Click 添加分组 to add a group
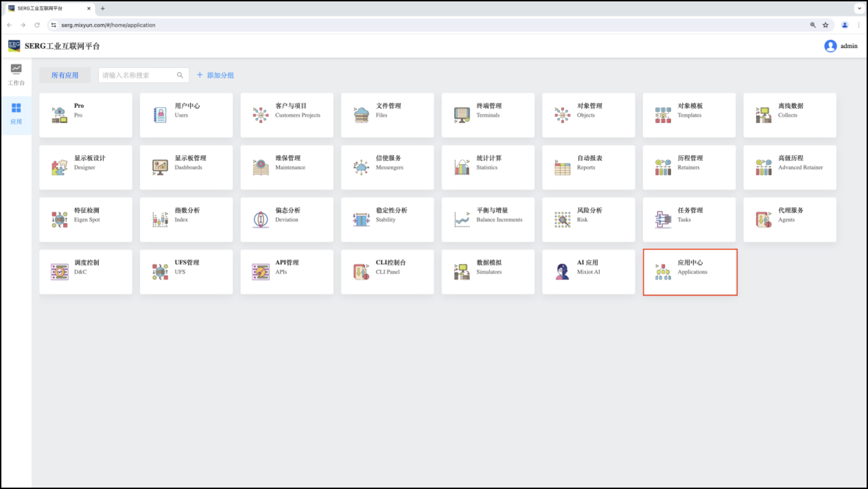Screen dimensions: 868x489 pos(215,75)
